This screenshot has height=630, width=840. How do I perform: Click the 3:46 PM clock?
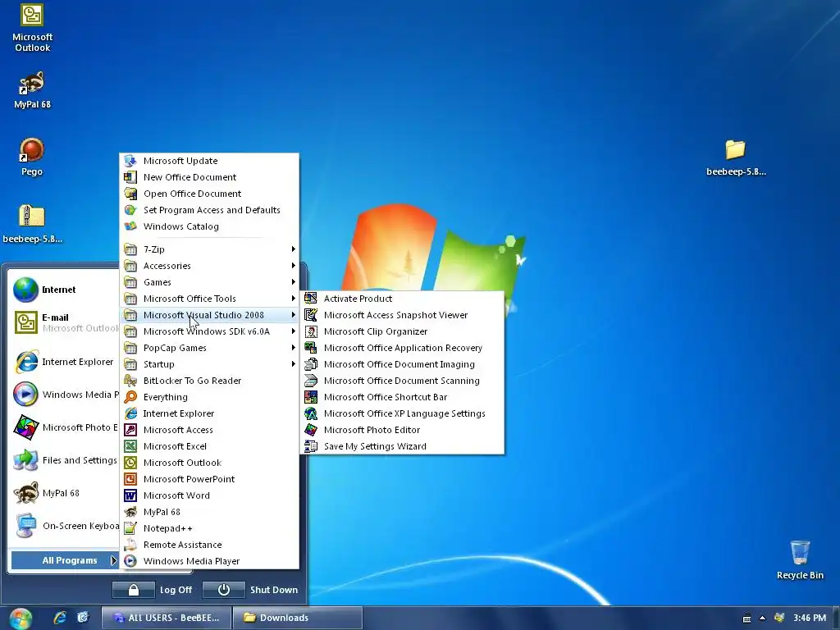(810, 618)
